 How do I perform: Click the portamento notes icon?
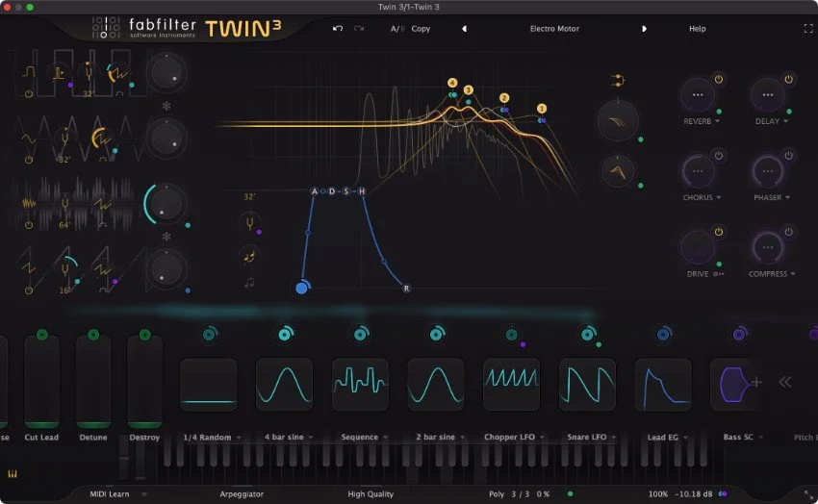[249, 257]
